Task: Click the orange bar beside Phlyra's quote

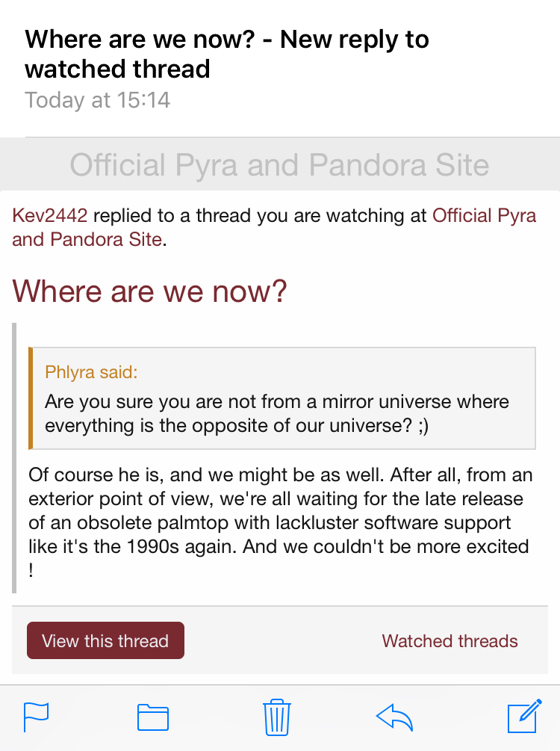Action: click(x=31, y=398)
